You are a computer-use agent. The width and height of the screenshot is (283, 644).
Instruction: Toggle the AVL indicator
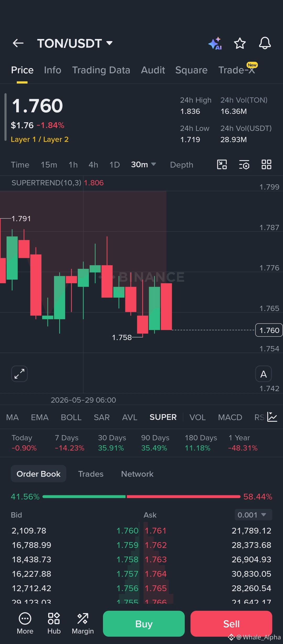(x=130, y=417)
